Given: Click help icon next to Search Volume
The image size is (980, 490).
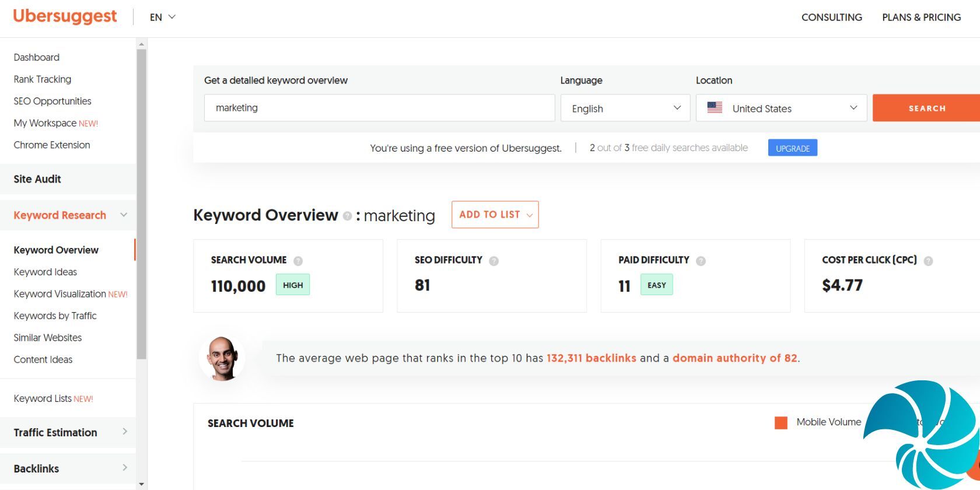Looking at the screenshot, I should tap(298, 261).
